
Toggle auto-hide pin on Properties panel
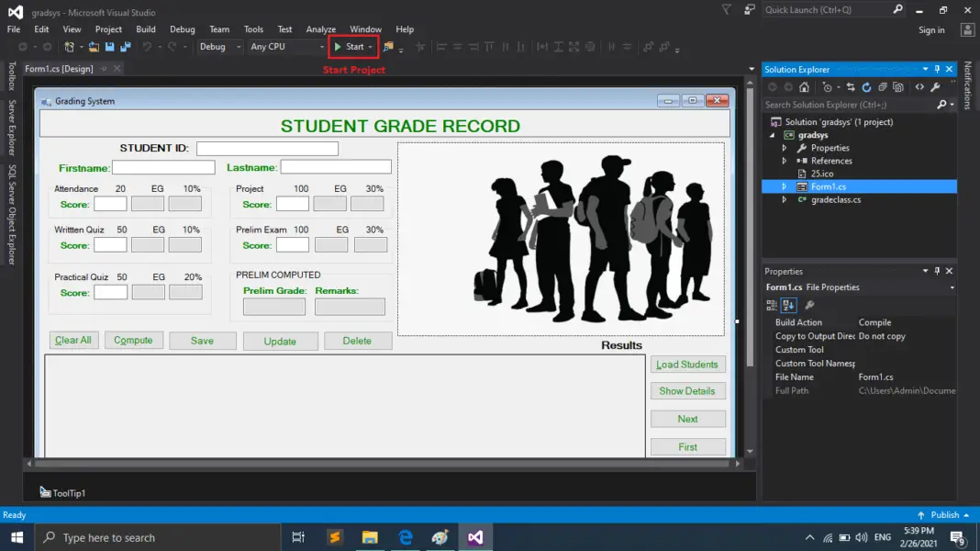937,271
